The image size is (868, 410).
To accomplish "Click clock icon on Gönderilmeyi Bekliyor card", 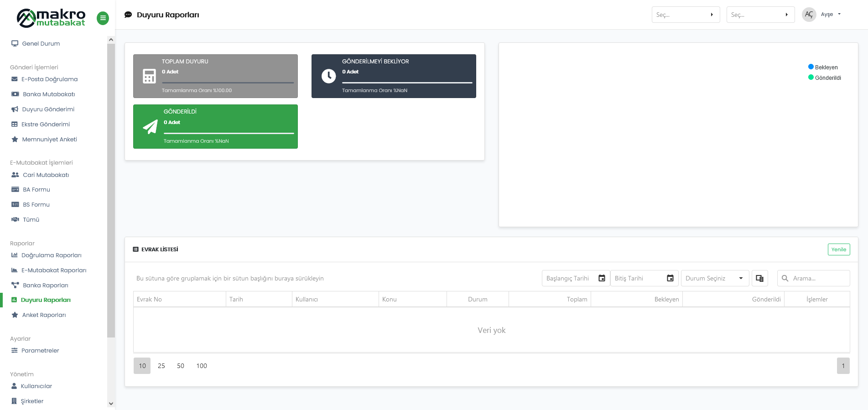I will (328, 76).
